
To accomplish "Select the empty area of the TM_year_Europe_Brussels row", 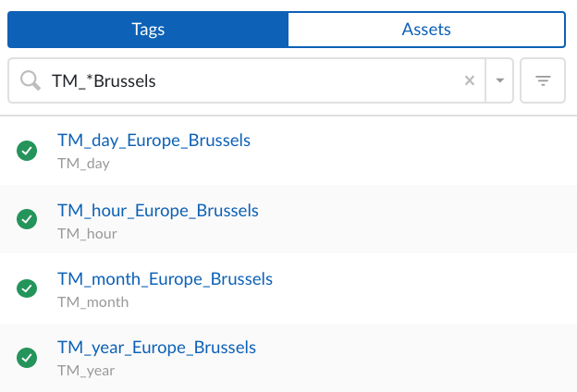I will (x=416, y=358).
